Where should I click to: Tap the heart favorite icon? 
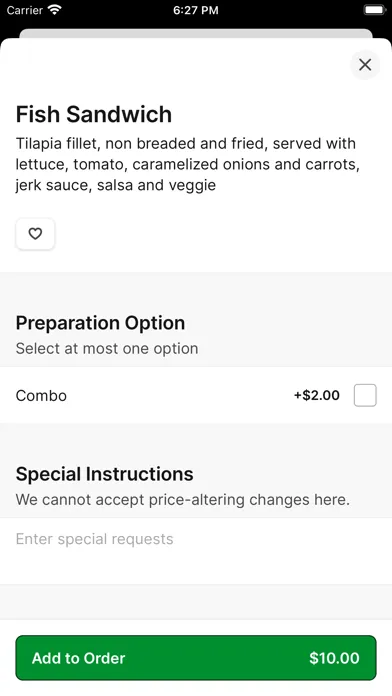[35, 233]
